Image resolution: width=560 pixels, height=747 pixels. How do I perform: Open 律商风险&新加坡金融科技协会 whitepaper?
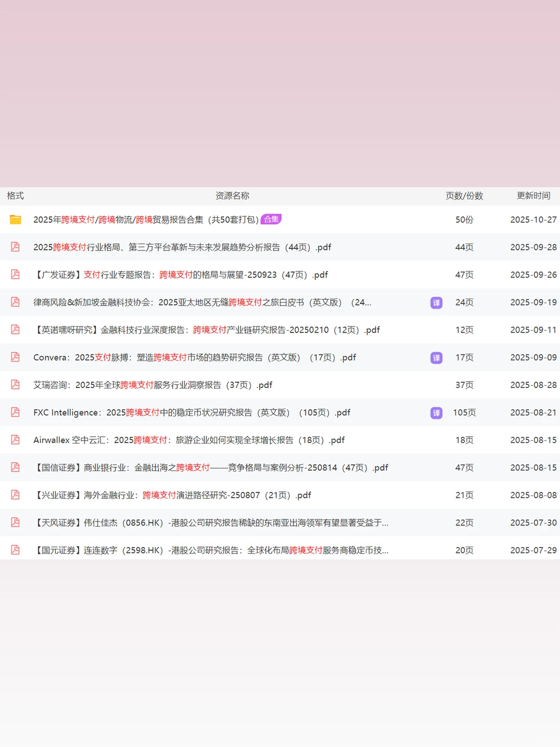tap(202, 302)
